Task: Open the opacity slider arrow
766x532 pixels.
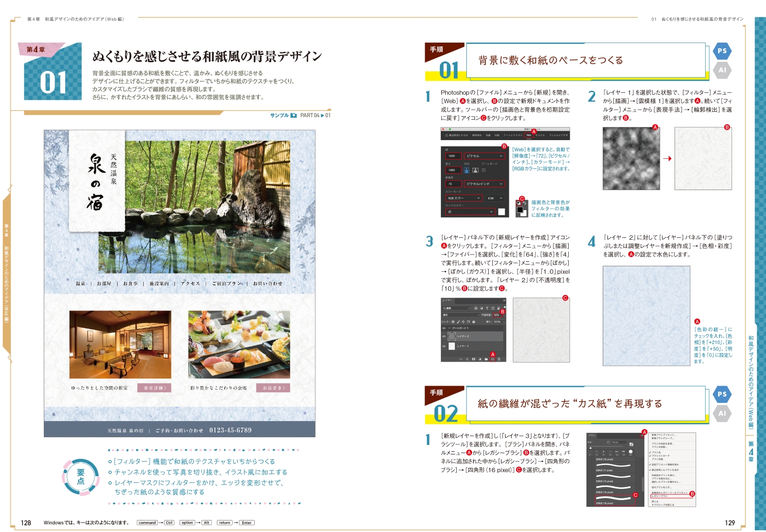Action: (504, 315)
